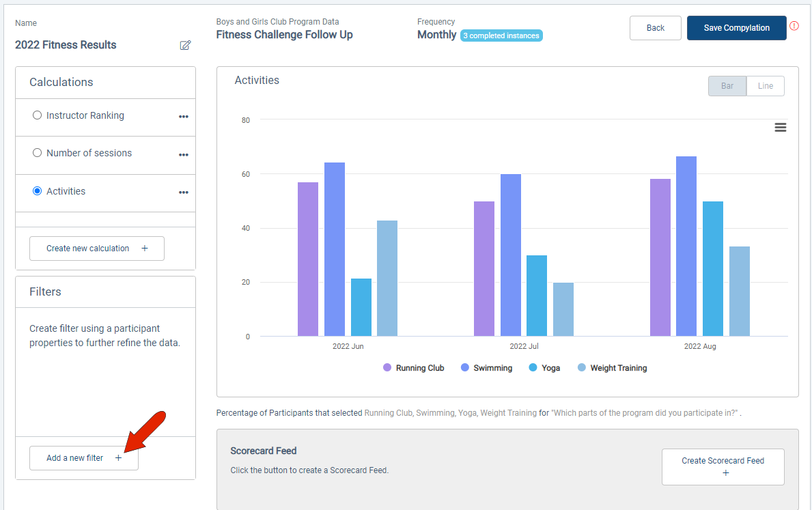Click plus icon in Add a new filter
Image resolution: width=812 pixels, height=510 pixels.
tap(118, 457)
